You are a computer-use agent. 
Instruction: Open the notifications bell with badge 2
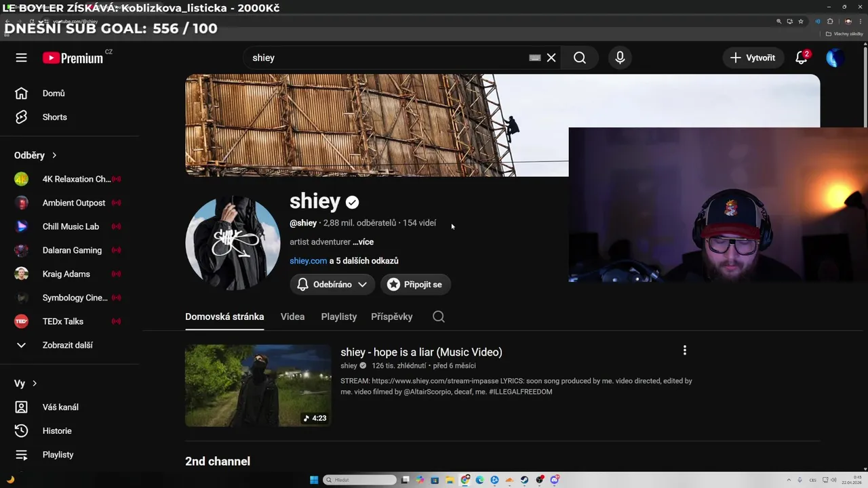(x=802, y=58)
